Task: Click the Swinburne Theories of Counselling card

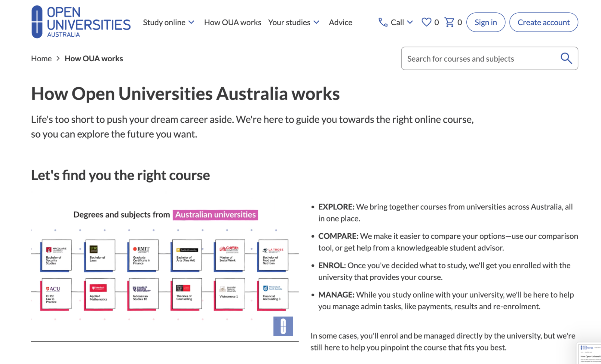Action: [186, 294]
